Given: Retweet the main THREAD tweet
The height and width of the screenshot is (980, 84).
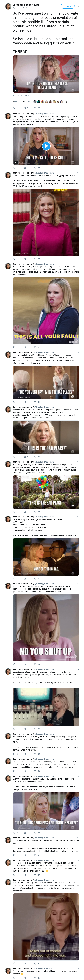Looking at the screenshot, I should [25, 108].
